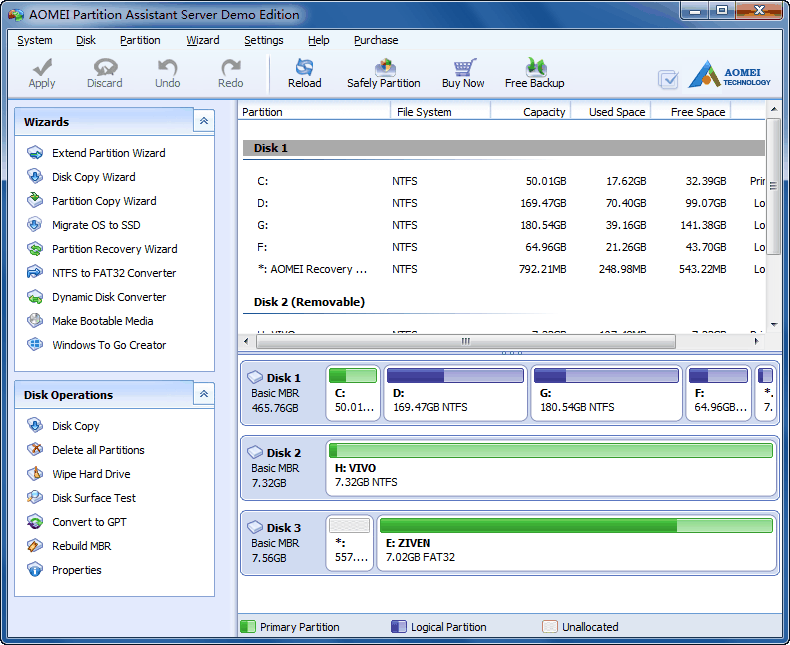Open Windows To Go Creator
Viewport: 790px width, 645px height.
(x=109, y=345)
